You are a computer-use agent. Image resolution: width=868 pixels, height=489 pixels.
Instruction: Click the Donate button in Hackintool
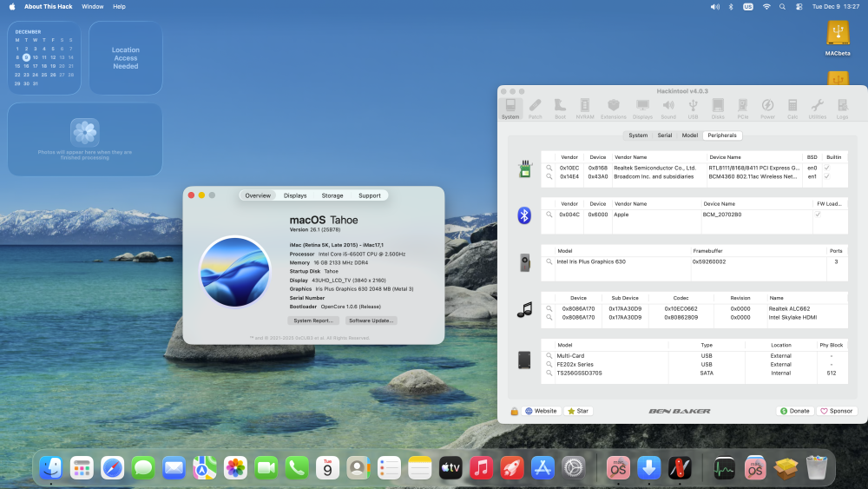(794, 411)
